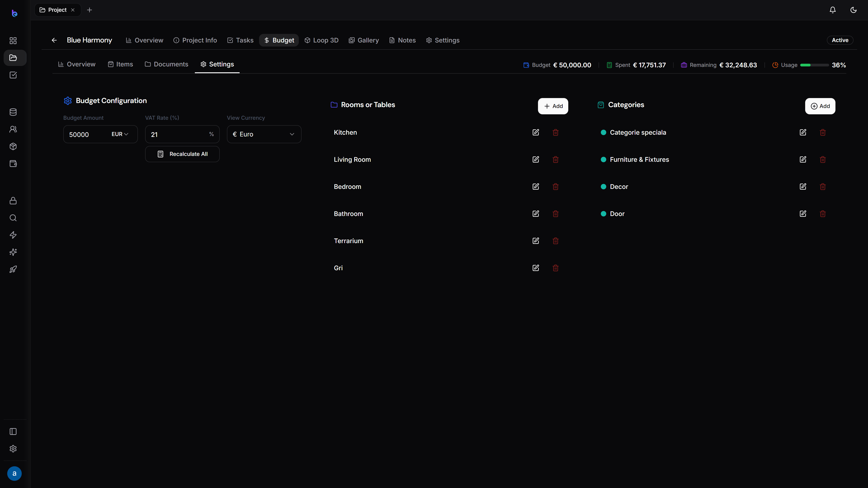Close the Project tab

point(73,10)
